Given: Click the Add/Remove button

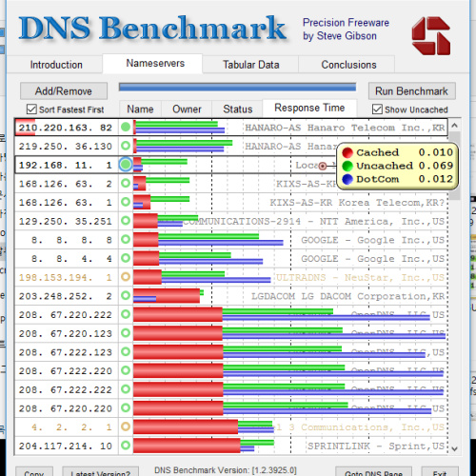Looking at the screenshot, I should (64, 91).
